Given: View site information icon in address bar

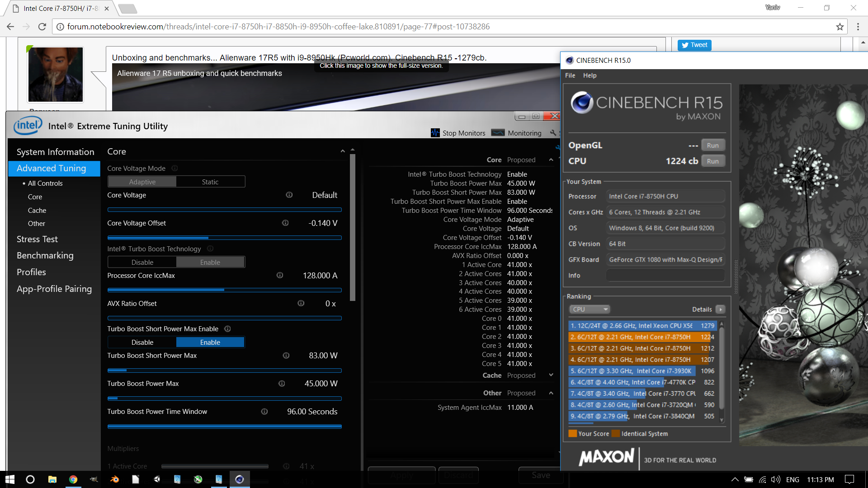Looking at the screenshot, I should (60, 27).
